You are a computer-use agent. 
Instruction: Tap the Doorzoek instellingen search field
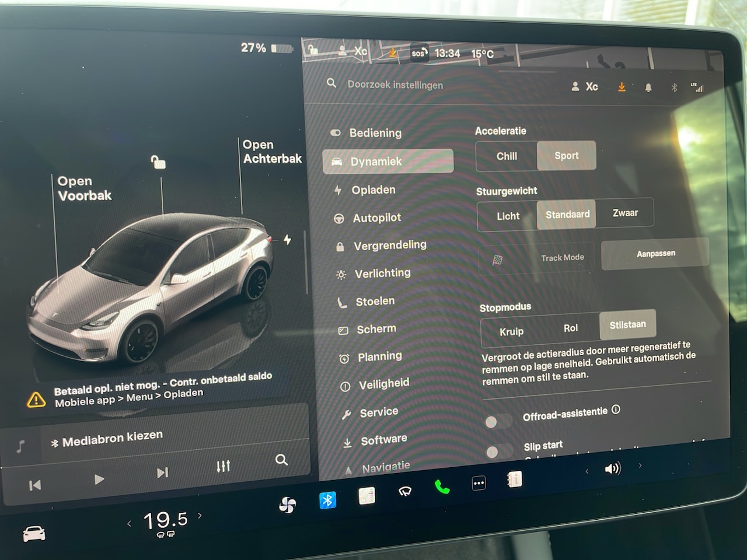(x=395, y=85)
